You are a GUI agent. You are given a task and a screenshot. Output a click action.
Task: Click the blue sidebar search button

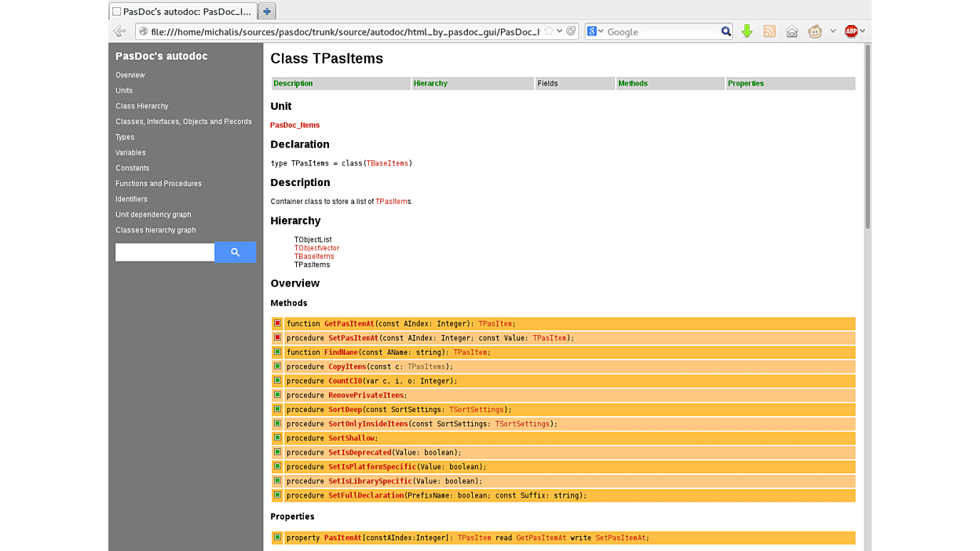pyautogui.click(x=235, y=252)
